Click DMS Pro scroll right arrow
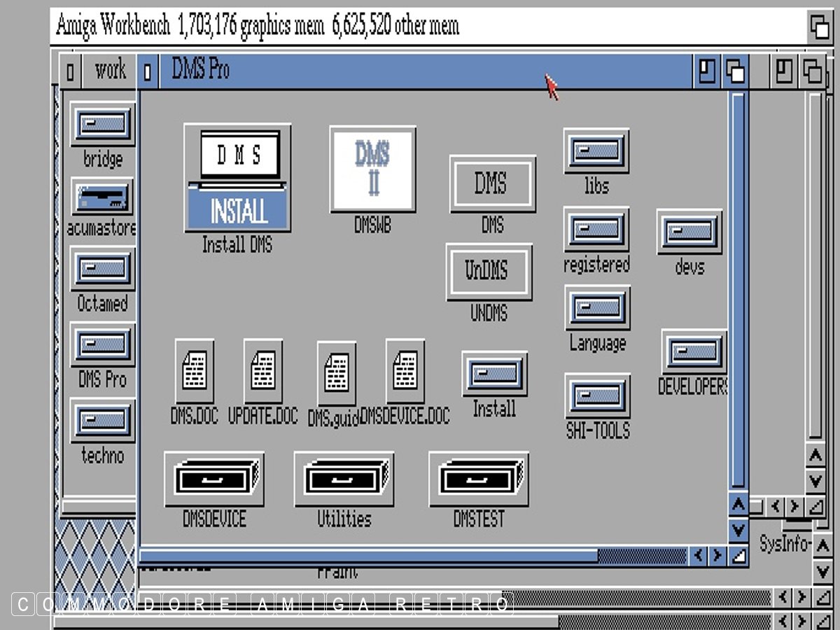The width and height of the screenshot is (840, 630). pos(717,556)
